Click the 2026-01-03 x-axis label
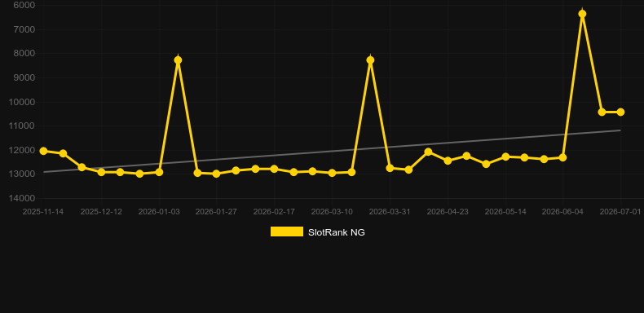This screenshot has width=644, height=313. coord(159,212)
